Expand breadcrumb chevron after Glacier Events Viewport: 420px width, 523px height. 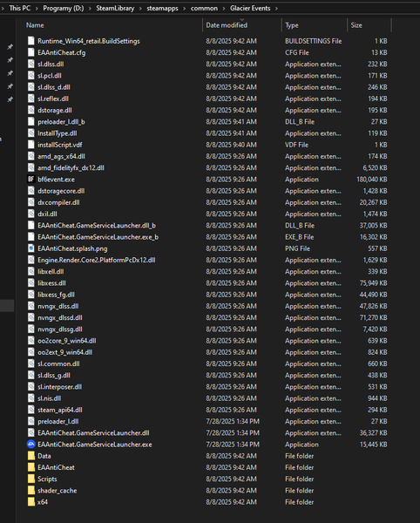pos(276,8)
